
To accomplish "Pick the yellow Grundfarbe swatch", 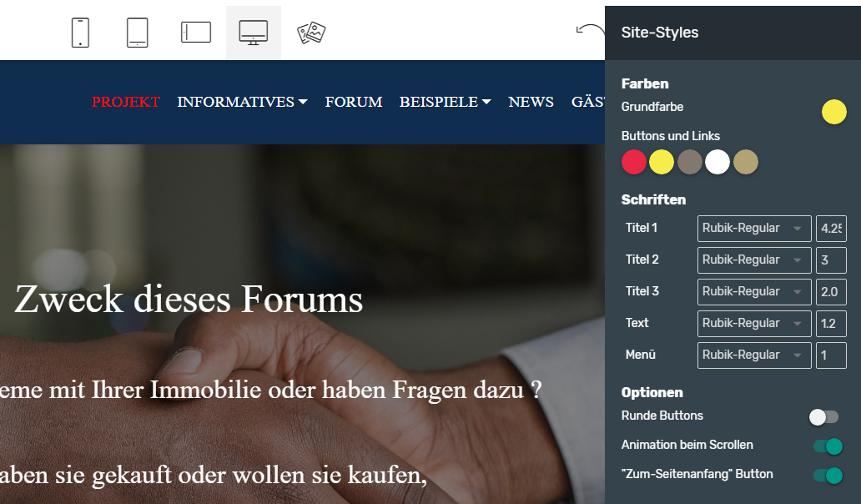I will click(x=833, y=112).
